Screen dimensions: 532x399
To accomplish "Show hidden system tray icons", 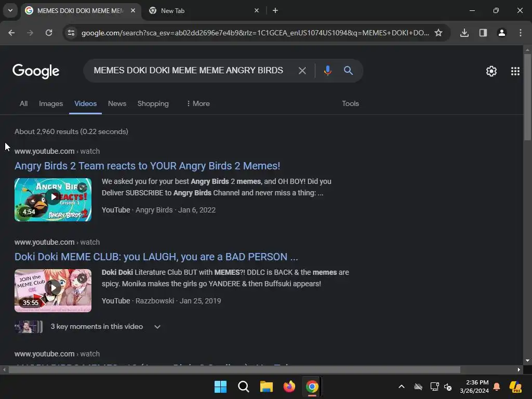I will [402, 387].
